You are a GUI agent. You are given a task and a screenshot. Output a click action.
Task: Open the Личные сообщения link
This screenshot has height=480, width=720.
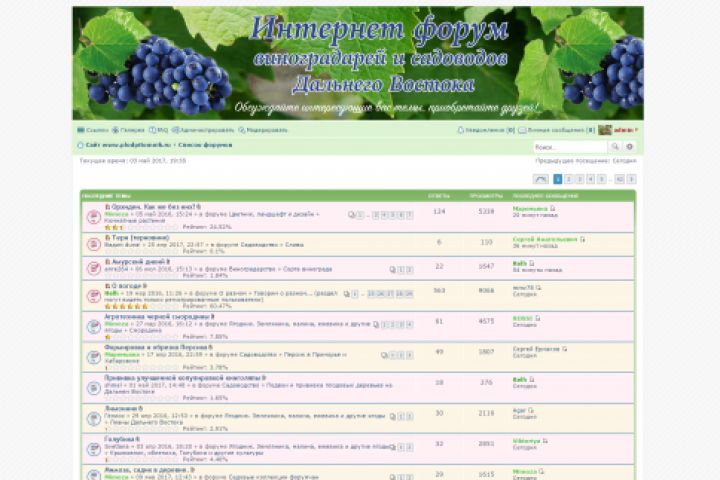click(557, 130)
